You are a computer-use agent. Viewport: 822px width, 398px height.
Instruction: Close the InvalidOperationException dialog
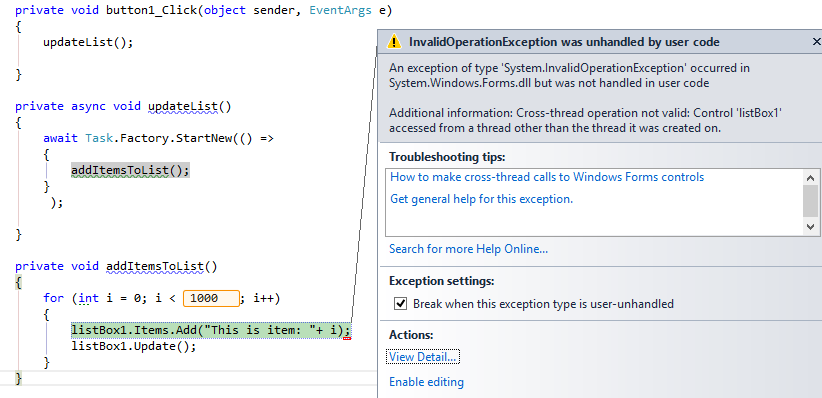(x=816, y=42)
